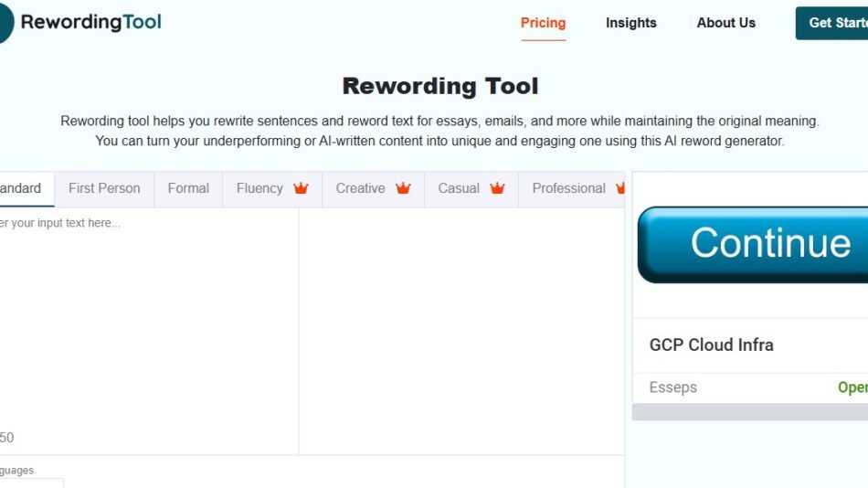Switch to the Formal mode tab
Screen dimensions: 868x488
pos(188,189)
